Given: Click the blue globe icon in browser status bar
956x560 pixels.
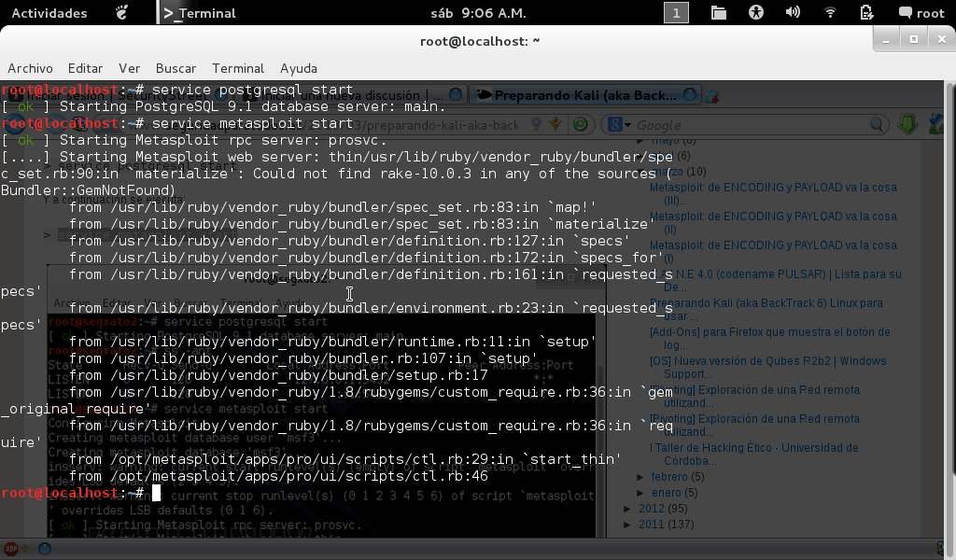Looking at the screenshot, I should pyautogui.click(x=44, y=549).
